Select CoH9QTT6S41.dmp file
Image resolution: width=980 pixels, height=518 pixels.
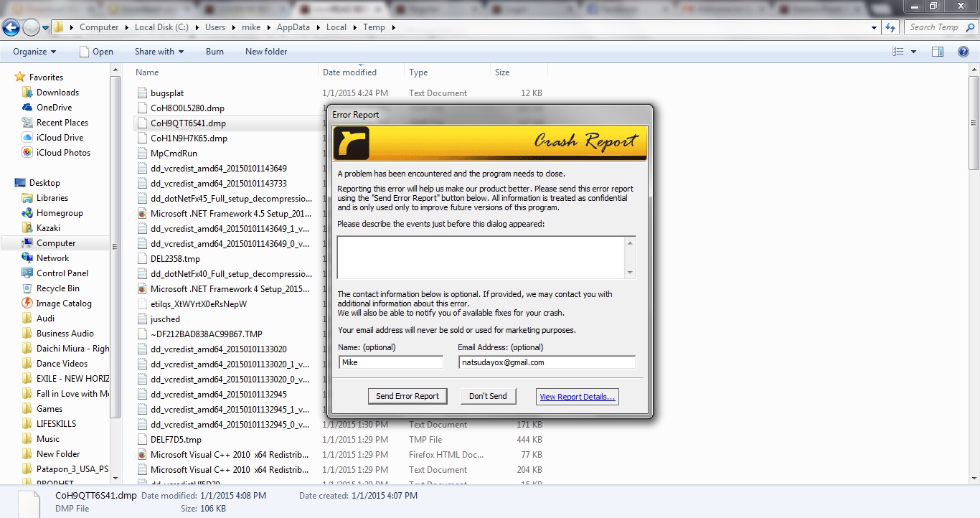[x=188, y=123]
